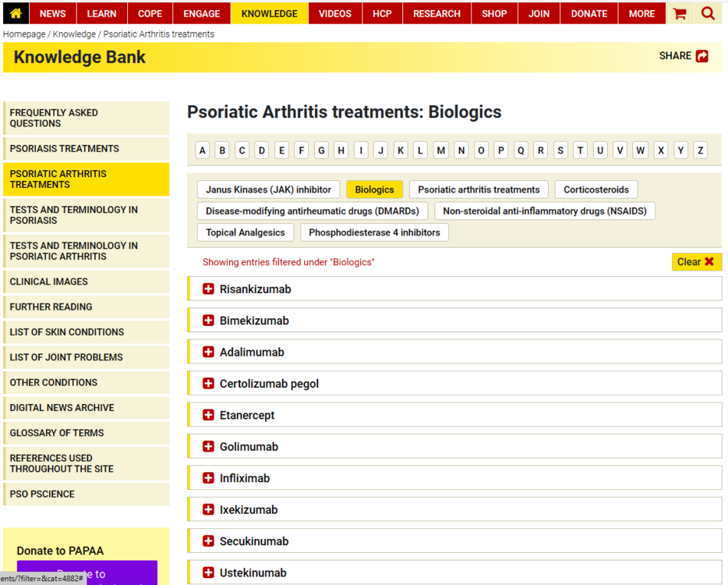This screenshot has width=728, height=585.
Task: Clear the active Biologics filter
Action: pos(696,262)
